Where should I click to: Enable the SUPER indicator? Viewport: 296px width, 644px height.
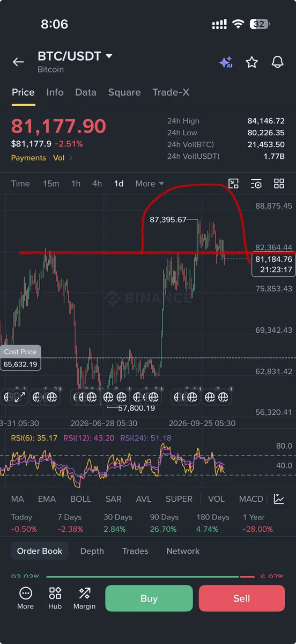pyautogui.click(x=179, y=499)
